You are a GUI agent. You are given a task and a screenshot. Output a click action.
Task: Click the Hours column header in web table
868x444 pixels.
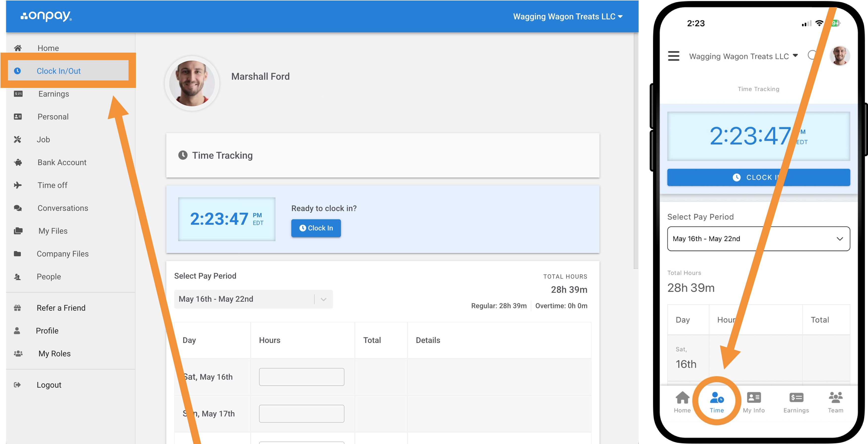click(x=269, y=340)
